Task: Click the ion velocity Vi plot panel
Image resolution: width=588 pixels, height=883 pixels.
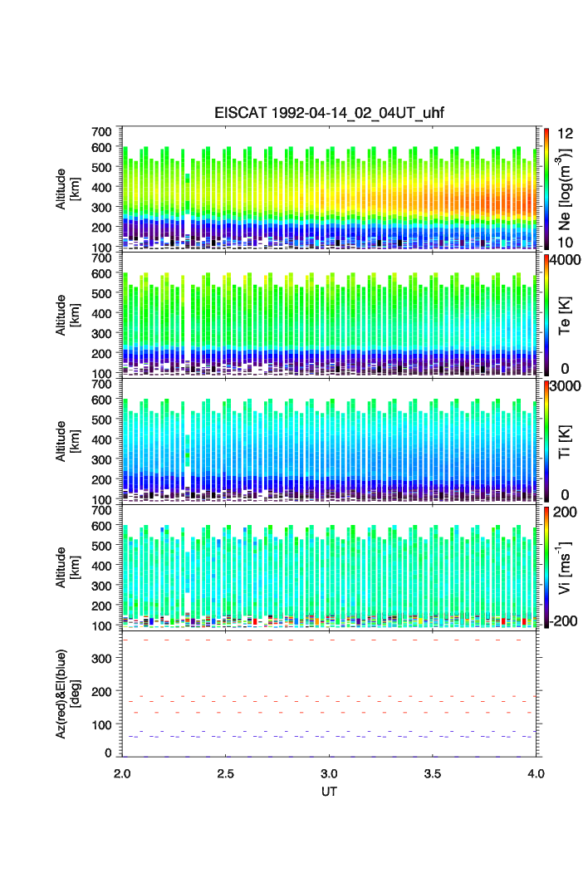Action: coord(329,567)
